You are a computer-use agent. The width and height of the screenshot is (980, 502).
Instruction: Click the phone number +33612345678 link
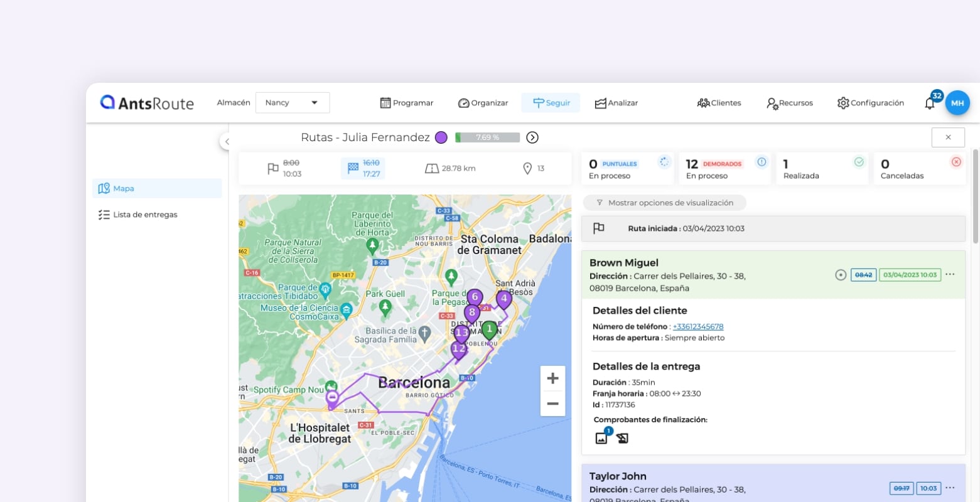pos(697,326)
